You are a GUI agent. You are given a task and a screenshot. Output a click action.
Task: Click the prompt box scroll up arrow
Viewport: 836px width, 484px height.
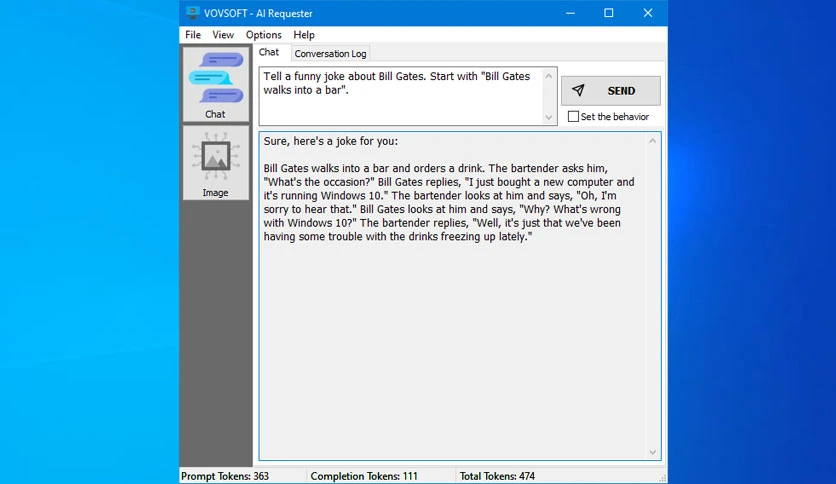[549, 76]
